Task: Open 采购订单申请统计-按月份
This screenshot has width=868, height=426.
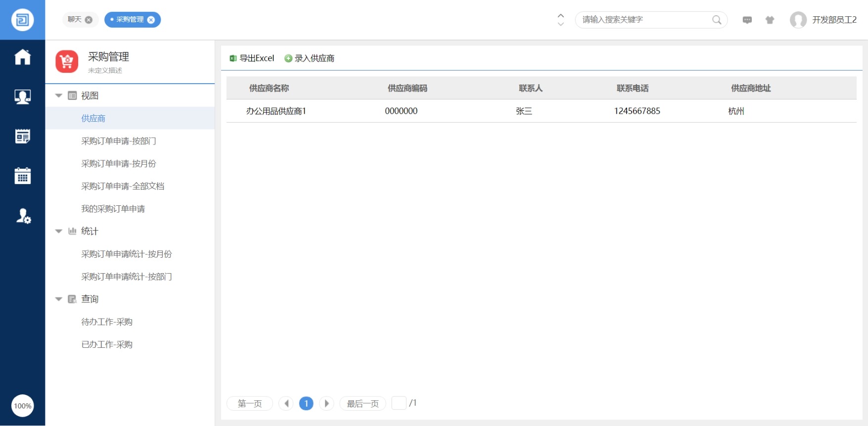Action: point(127,254)
